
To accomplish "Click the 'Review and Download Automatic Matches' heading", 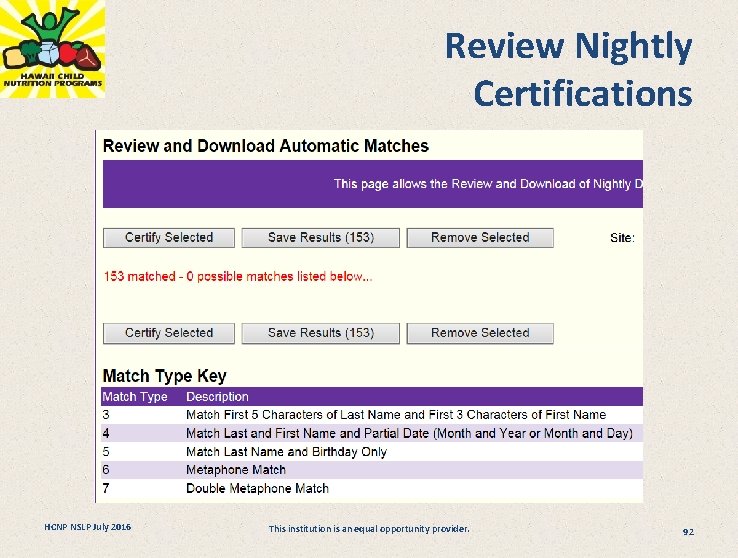I will pyautogui.click(x=266, y=146).
